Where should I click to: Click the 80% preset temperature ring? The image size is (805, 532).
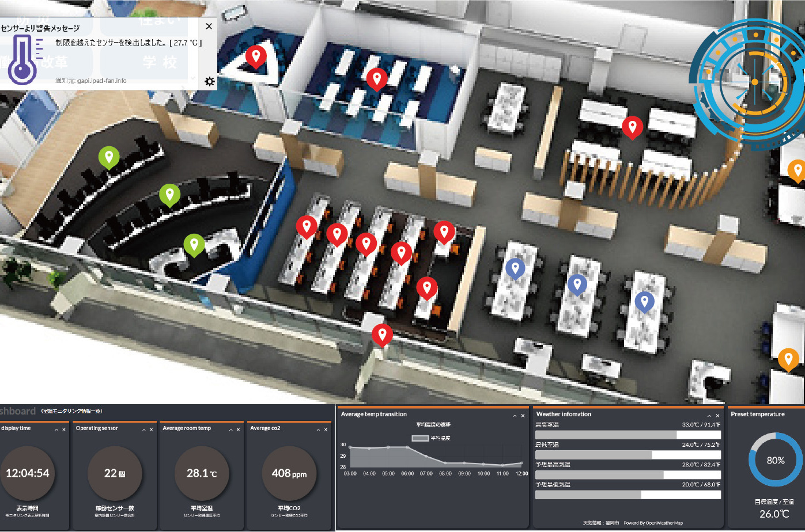[x=775, y=460]
